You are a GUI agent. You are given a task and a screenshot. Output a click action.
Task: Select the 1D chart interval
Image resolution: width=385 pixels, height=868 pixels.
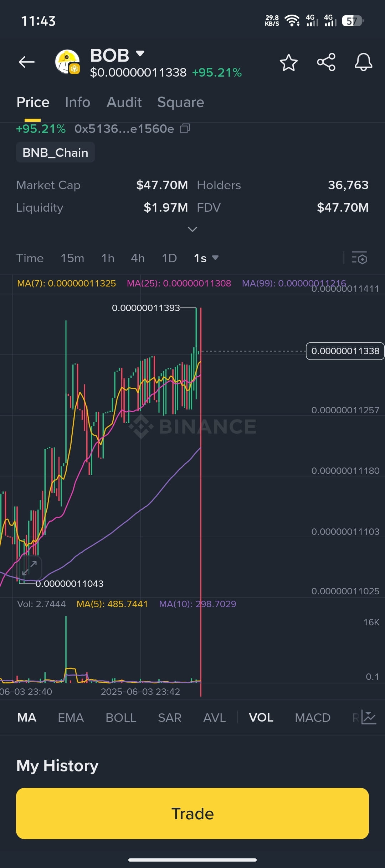point(169,258)
